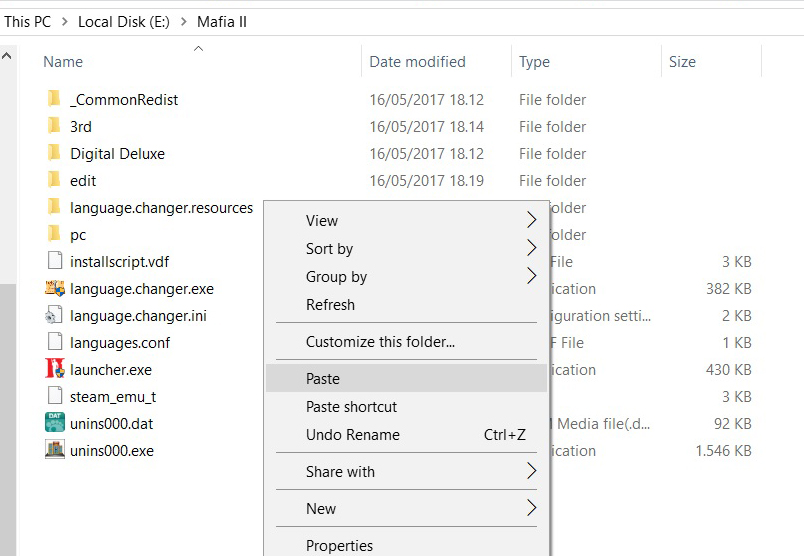Click Undo Rename menu entry
Viewport: 804px width, 556px height.
352,435
